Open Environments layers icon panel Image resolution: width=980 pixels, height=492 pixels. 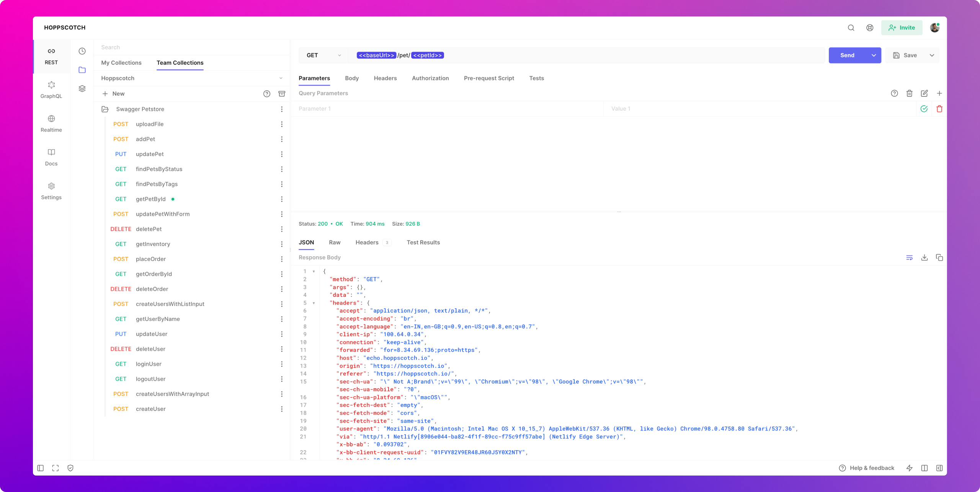[82, 89]
